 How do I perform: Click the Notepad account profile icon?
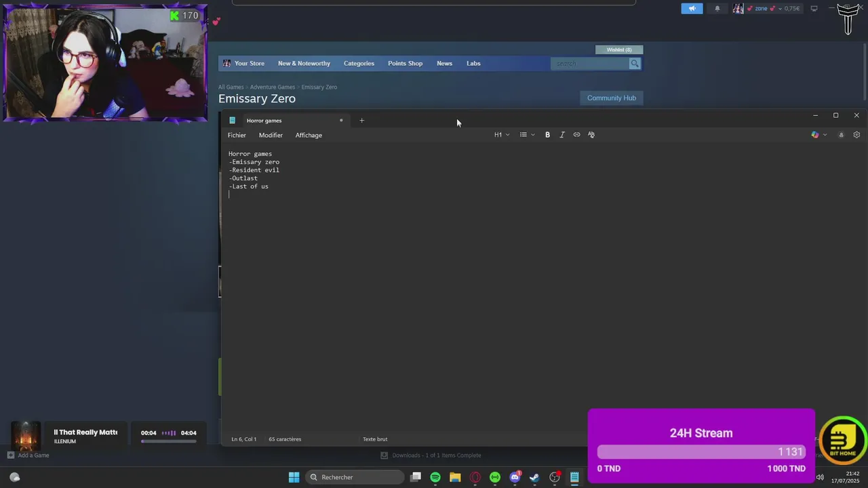pyautogui.click(x=841, y=135)
